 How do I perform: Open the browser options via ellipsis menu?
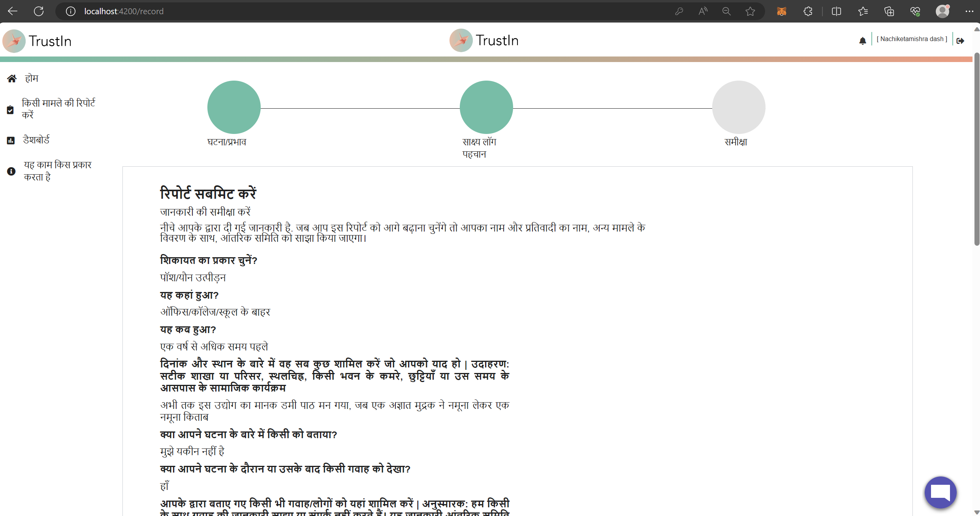click(x=970, y=11)
